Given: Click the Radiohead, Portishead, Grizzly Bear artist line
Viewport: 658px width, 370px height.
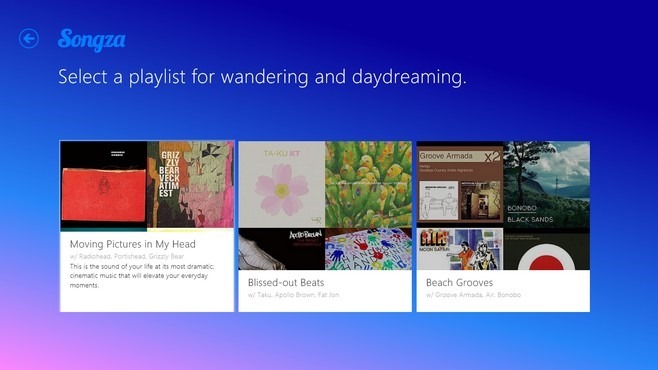Looking at the screenshot, I should 127,256.
